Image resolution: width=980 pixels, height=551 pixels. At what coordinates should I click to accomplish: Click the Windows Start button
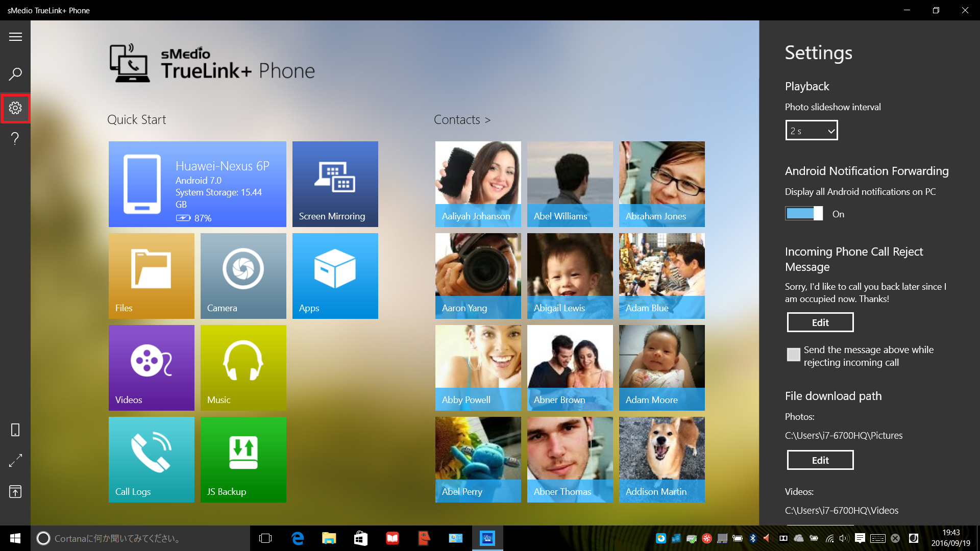point(15,538)
